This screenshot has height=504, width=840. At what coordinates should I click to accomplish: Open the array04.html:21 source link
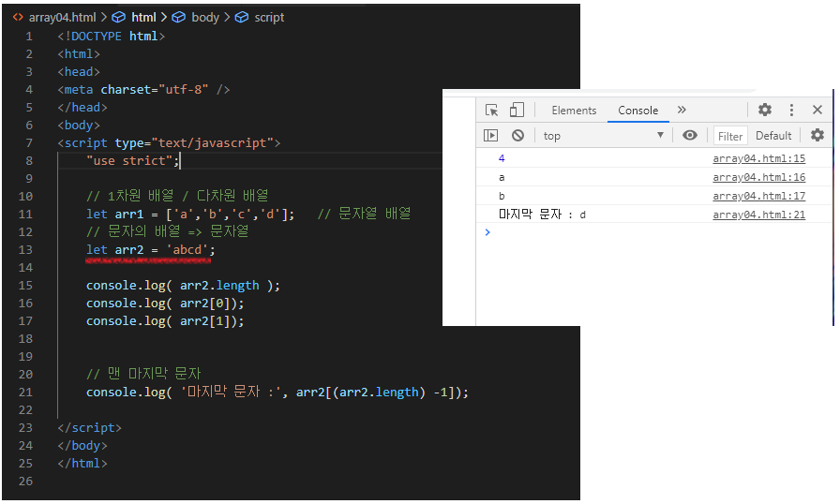click(x=758, y=215)
